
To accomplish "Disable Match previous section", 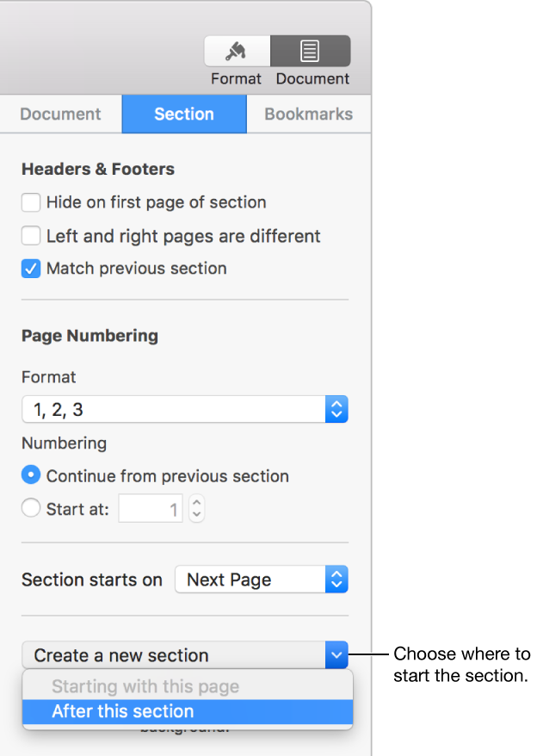I will click(30, 269).
